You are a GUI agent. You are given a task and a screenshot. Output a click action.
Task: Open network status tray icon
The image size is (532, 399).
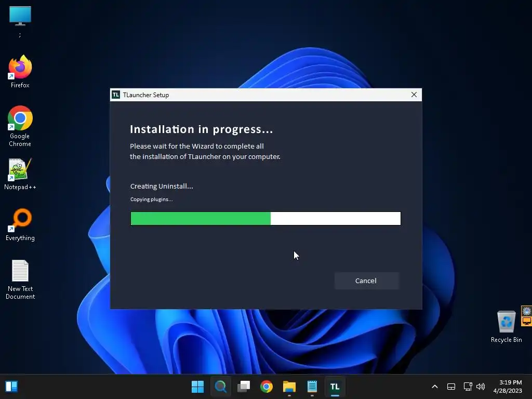(468, 387)
